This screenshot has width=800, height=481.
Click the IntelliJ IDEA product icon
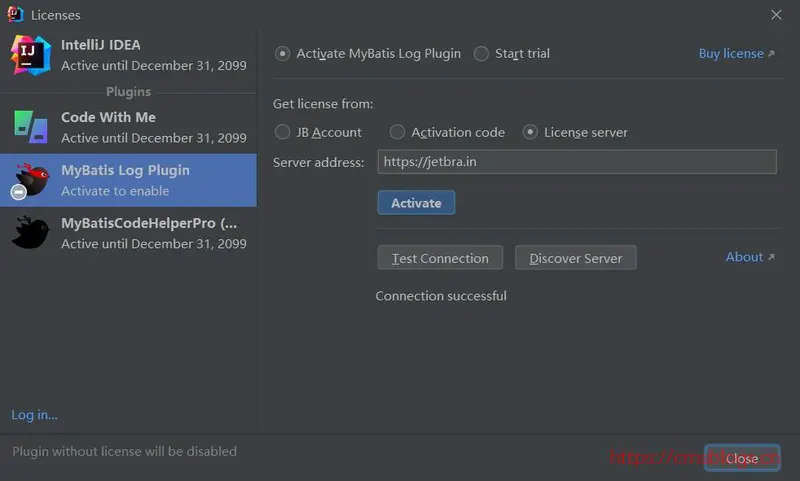point(29,54)
